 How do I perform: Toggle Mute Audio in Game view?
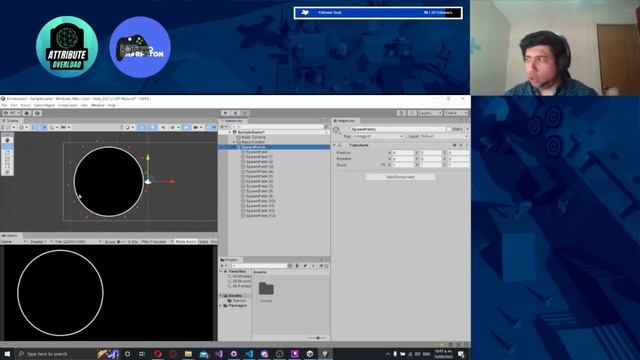[x=186, y=242]
